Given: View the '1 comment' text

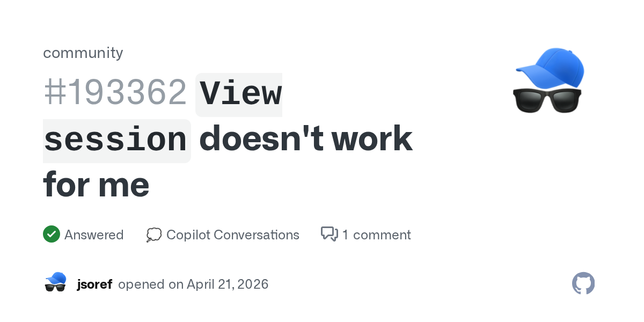Looking at the screenshot, I should 376,235.
